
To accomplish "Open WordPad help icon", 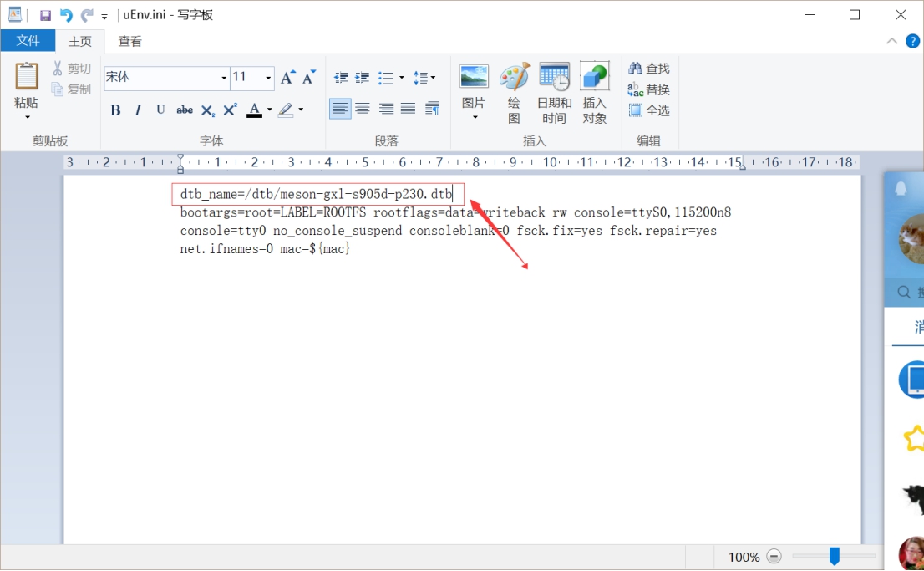I will (912, 41).
